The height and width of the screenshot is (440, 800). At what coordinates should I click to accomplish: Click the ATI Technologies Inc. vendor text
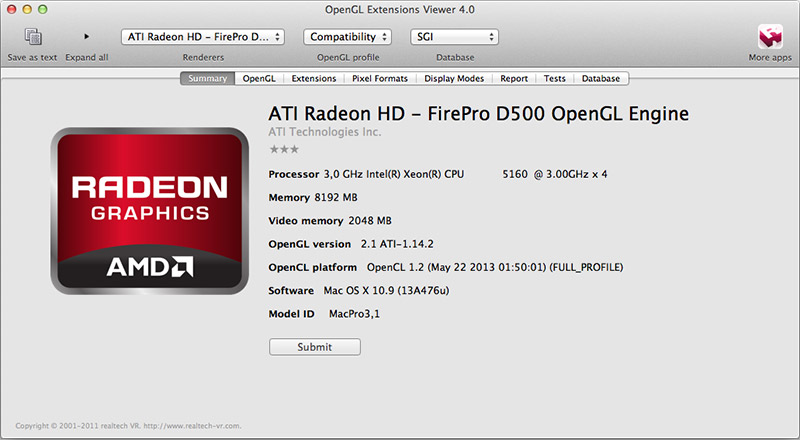[325, 132]
